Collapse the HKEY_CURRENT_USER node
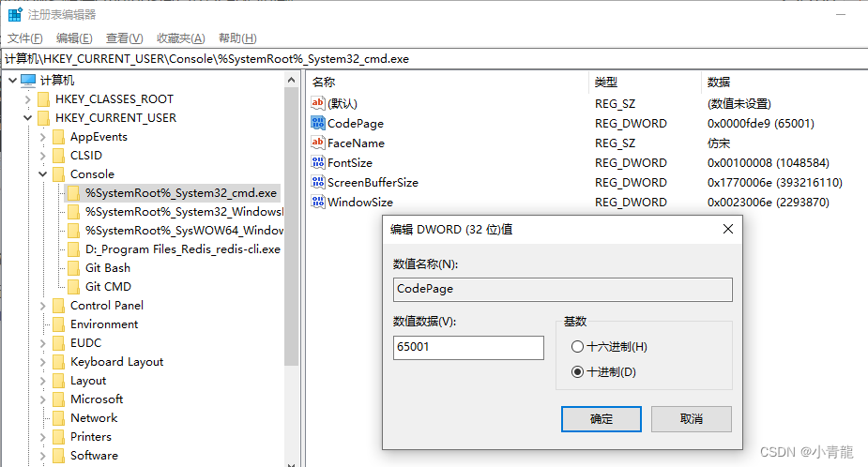Screen dimensions: 868x467 point(27,118)
